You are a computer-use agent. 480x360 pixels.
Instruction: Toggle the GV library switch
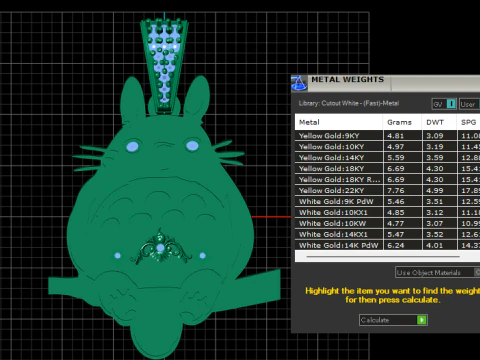click(444, 104)
